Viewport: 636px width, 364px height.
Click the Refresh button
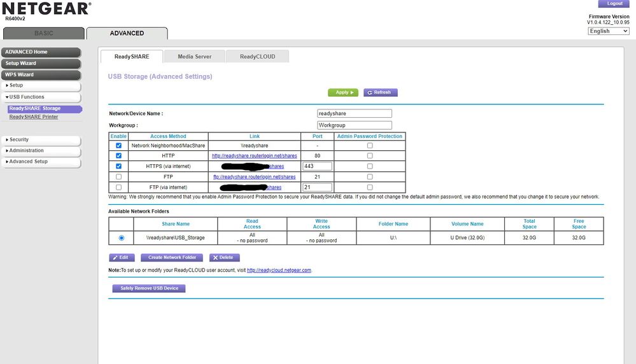tap(380, 92)
